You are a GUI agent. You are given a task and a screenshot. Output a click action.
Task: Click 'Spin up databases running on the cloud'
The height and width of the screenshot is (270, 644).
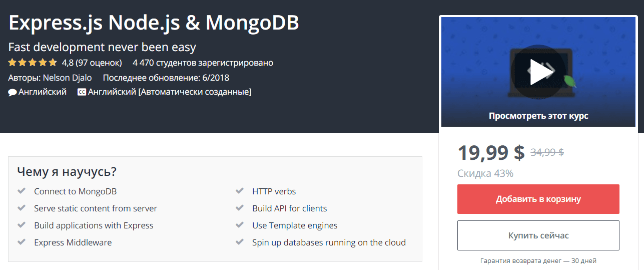[329, 242]
